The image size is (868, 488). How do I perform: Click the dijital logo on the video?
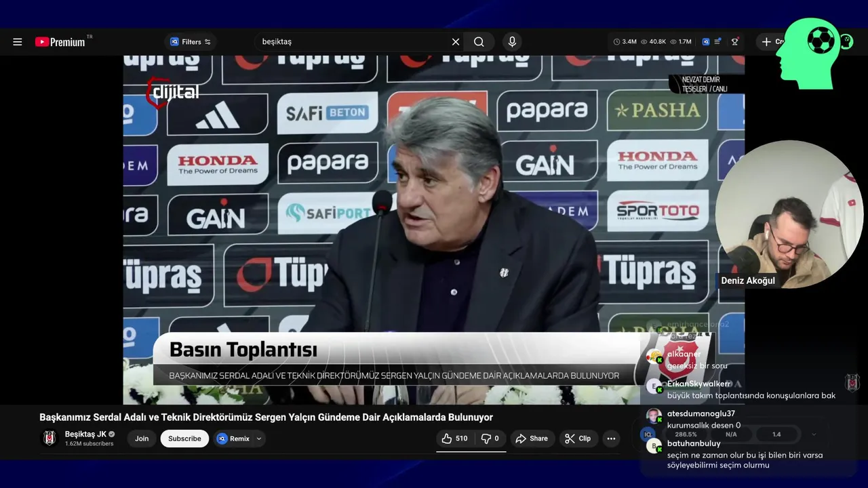pos(173,93)
